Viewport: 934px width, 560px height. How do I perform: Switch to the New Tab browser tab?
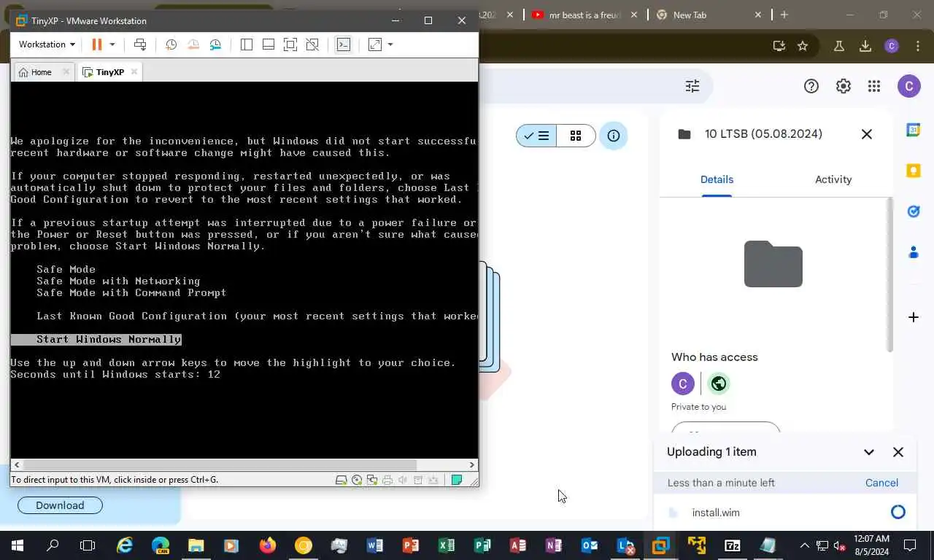point(708,15)
